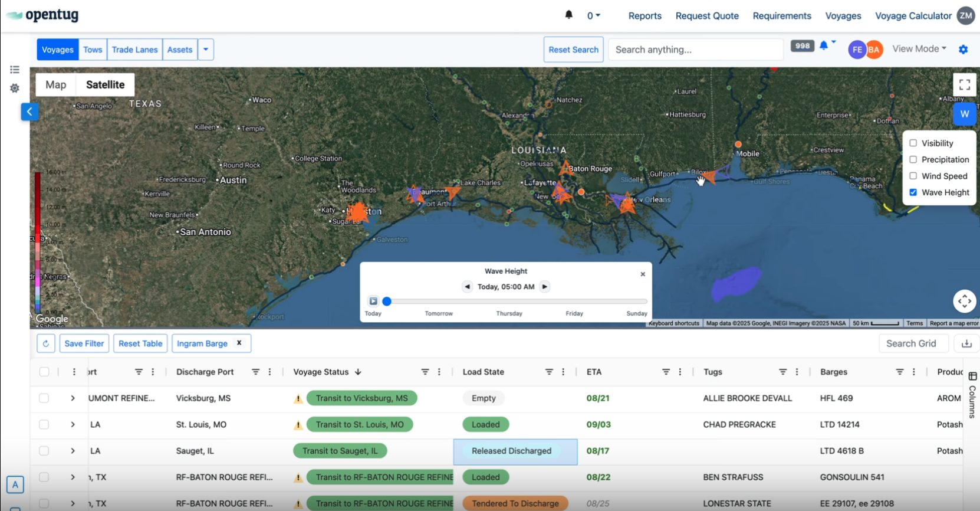The height and width of the screenshot is (511, 980).
Task: Click the FE user avatar
Action: pos(857,50)
